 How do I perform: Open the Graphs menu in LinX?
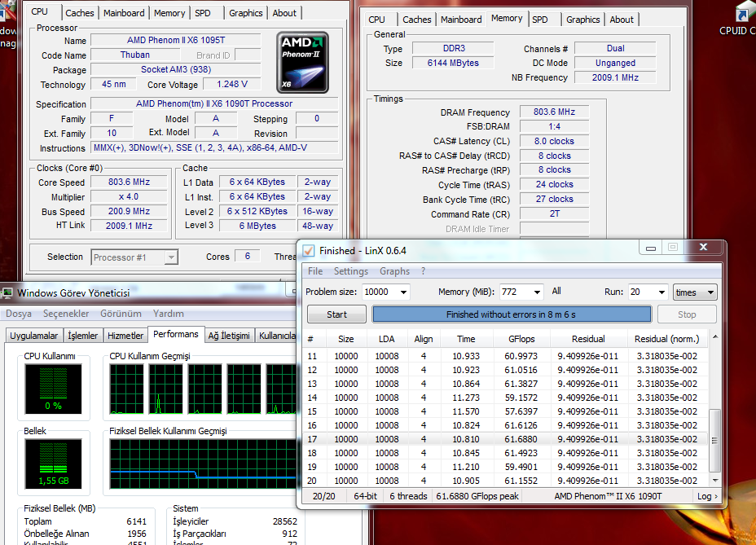[394, 271]
